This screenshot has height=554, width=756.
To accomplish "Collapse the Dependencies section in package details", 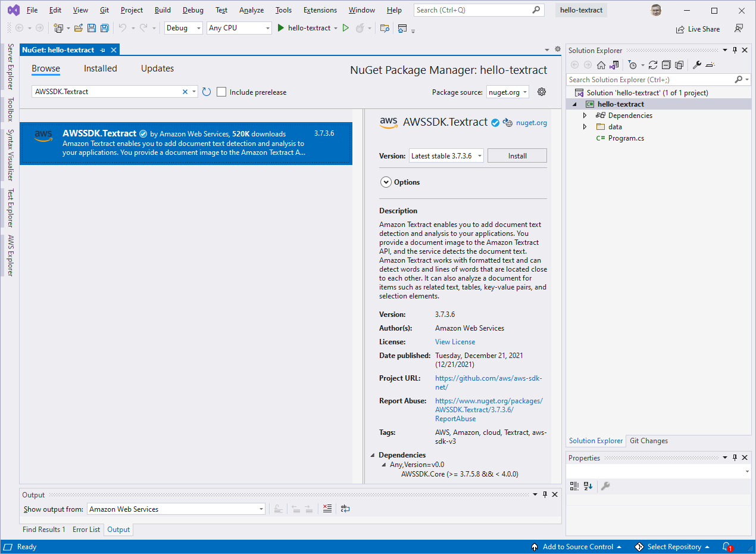I will coord(373,455).
